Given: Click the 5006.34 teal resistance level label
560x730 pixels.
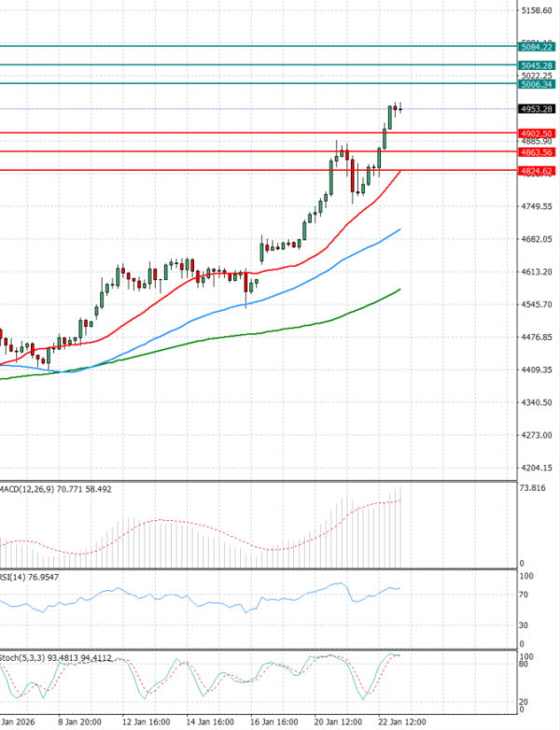Looking at the screenshot, I should click(x=538, y=84).
